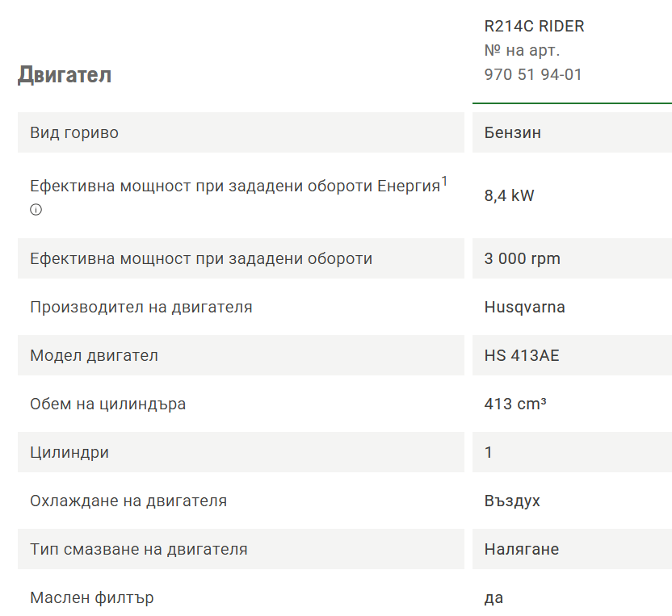Click the Цилиндри row label
Viewport: 672px width, 616px height.
pos(69,452)
